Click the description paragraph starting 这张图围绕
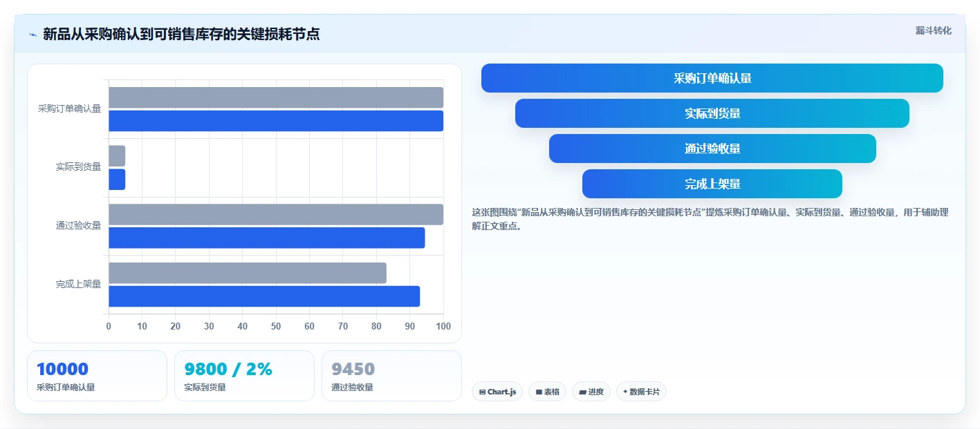980x429 pixels. coord(710,219)
